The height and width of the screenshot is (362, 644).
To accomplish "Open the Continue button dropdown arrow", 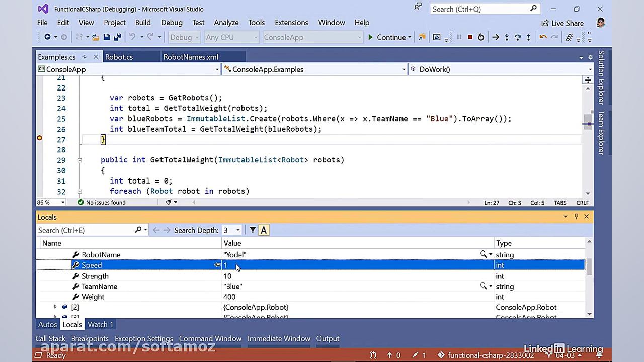I will pyautogui.click(x=410, y=37).
